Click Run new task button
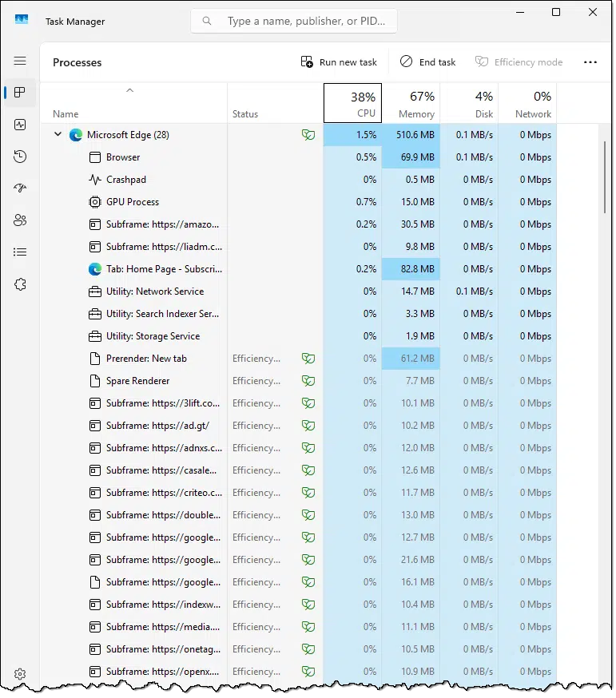 point(339,61)
